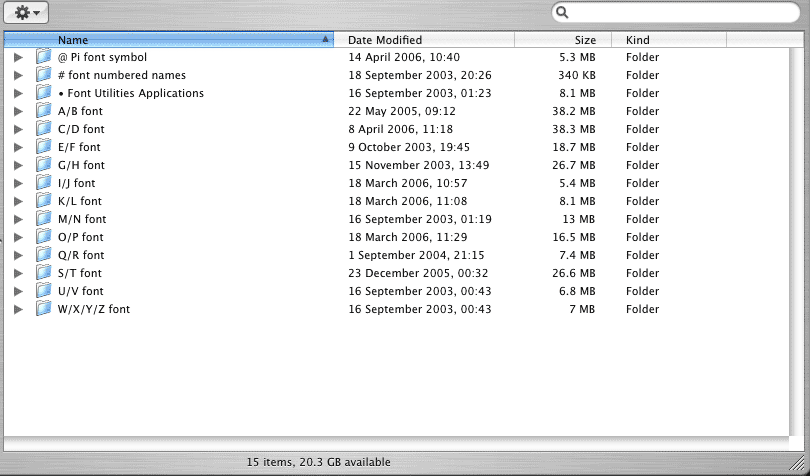
Task: Click the 'Q/R font' name
Action: pos(81,255)
